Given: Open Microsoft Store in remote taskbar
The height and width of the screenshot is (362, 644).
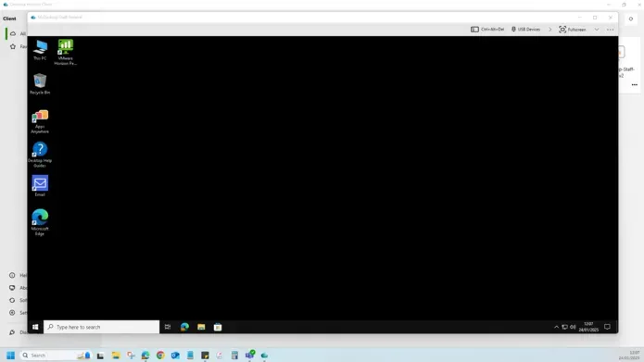Looking at the screenshot, I should pos(218,327).
